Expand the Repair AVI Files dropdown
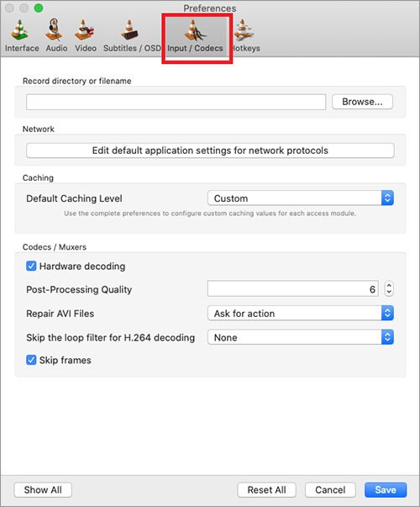 point(301,314)
